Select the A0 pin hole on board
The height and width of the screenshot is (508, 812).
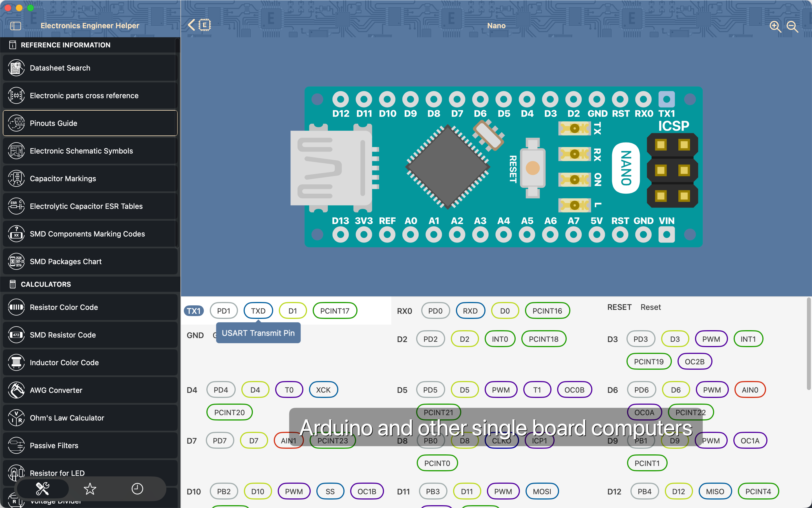click(410, 234)
